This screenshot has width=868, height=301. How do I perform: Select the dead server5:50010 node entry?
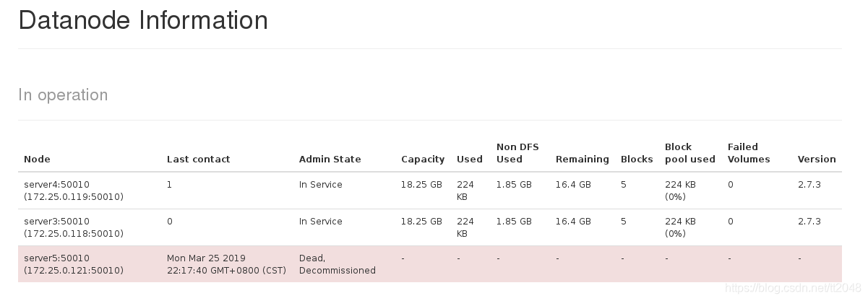coord(73,264)
